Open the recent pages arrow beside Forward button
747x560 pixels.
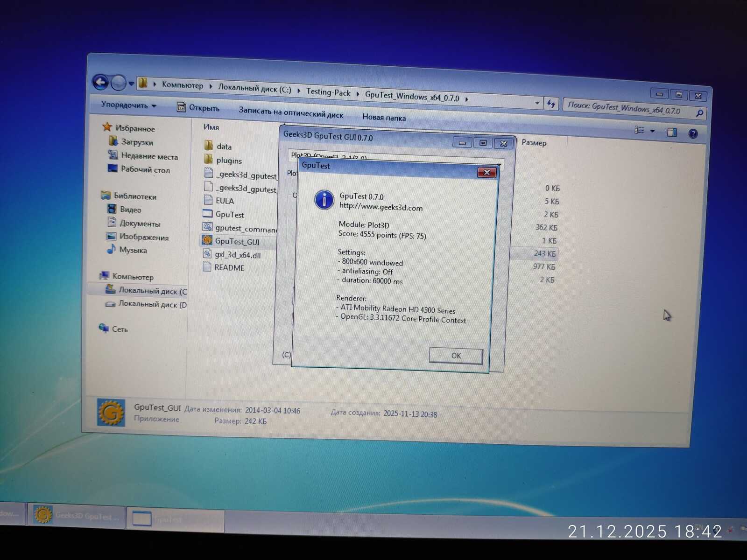pos(131,84)
